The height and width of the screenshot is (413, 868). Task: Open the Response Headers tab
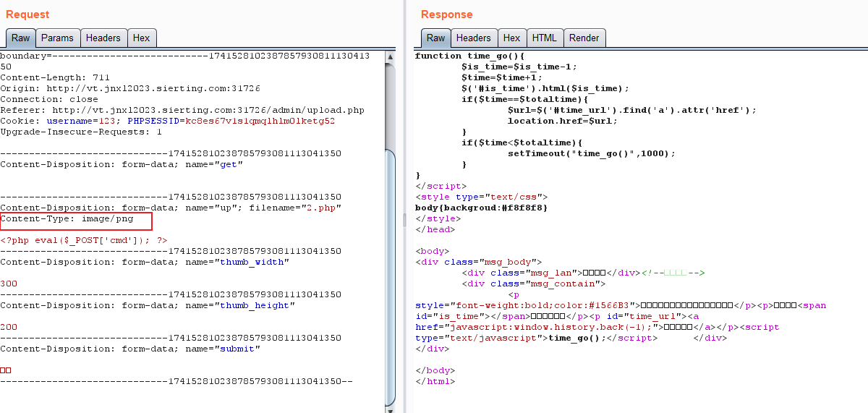(474, 38)
